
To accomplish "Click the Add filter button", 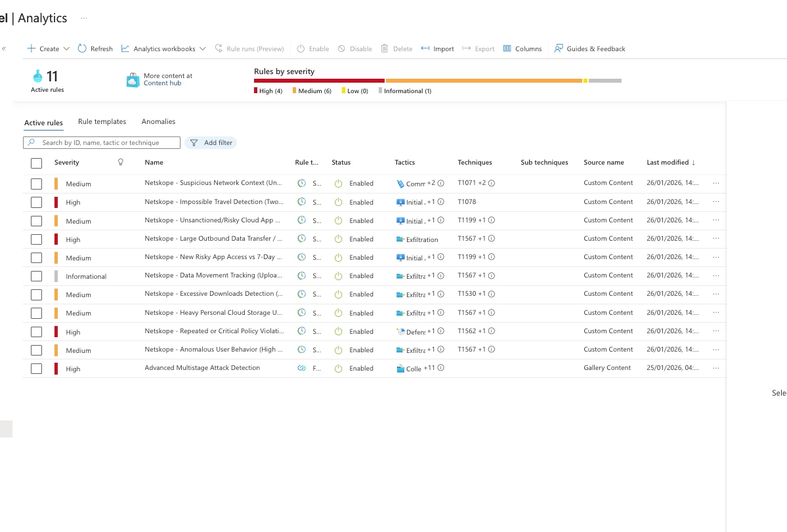I will pyautogui.click(x=211, y=143).
